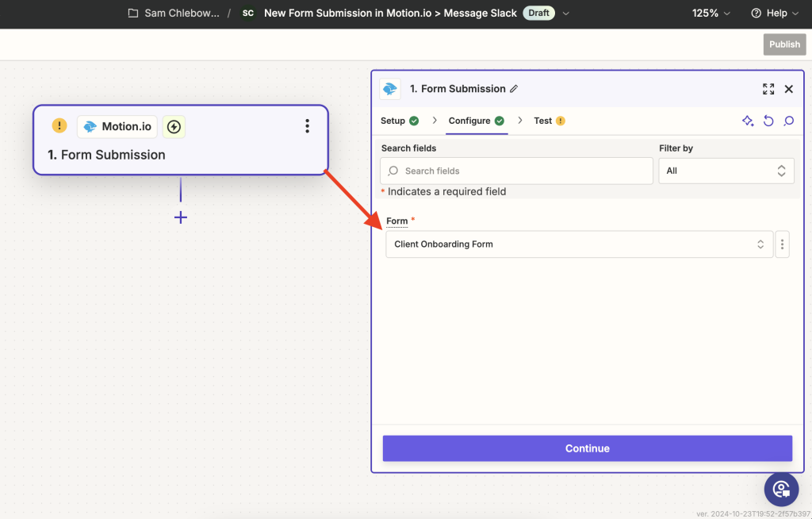Click the yellow warning on Test tab
Viewport: 812px width, 519px height.
[x=561, y=121]
